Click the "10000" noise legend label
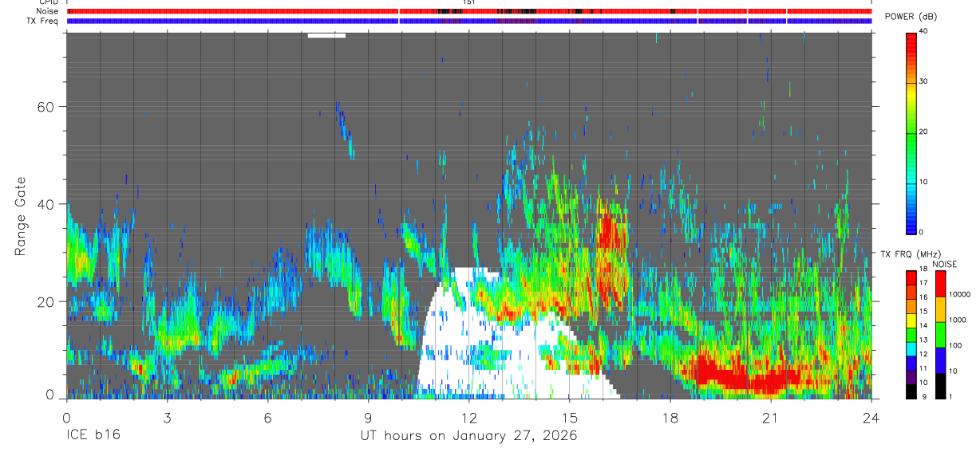The width and height of the screenshot is (980, 452). point(959,293)
